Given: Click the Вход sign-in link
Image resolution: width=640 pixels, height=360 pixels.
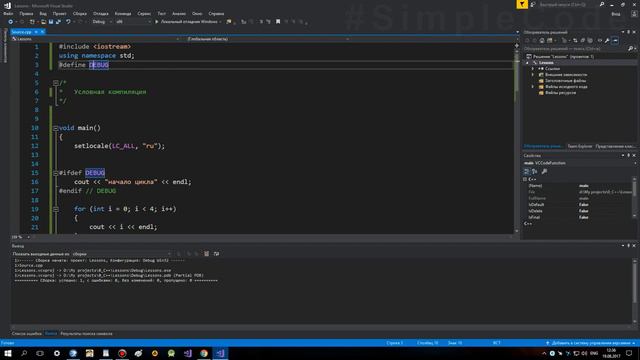Looking at the screenshot, I should pyautogui.click(x=616, y=13).
